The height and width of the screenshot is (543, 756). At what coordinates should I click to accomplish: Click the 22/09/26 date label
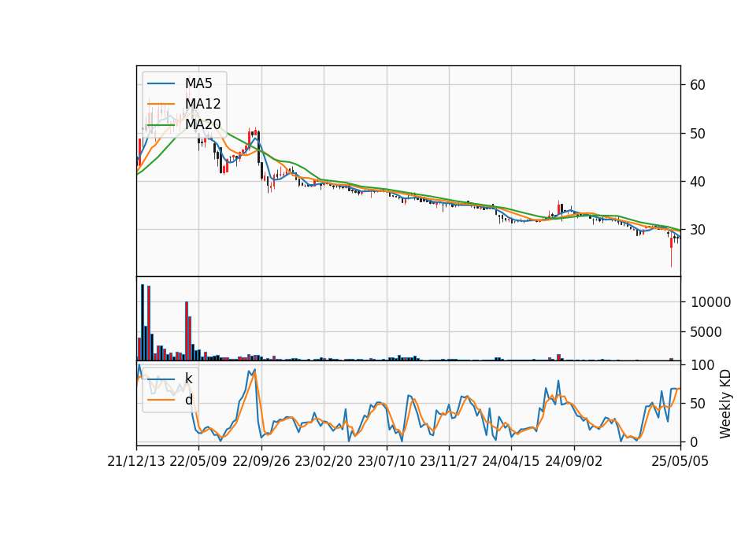[261, 461]
